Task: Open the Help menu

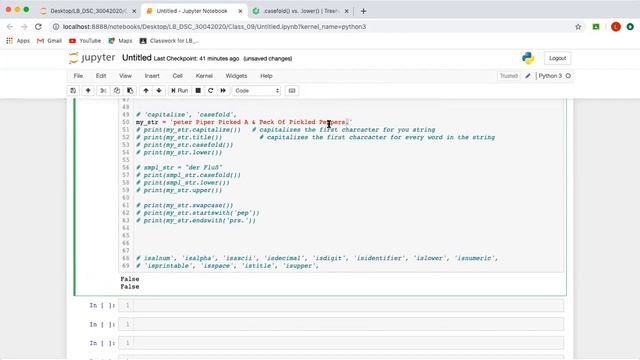Action: tap(266, 76)
